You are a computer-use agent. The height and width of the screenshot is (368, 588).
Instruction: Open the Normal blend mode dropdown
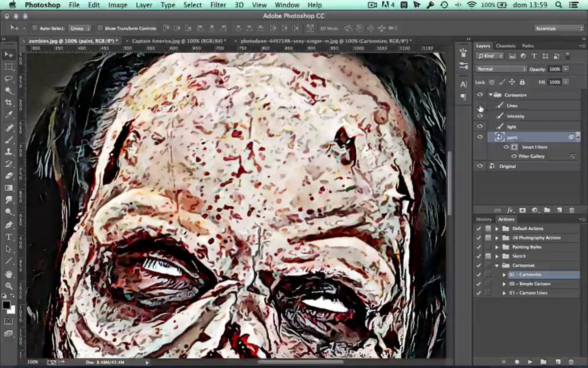(x=501, y=69)
